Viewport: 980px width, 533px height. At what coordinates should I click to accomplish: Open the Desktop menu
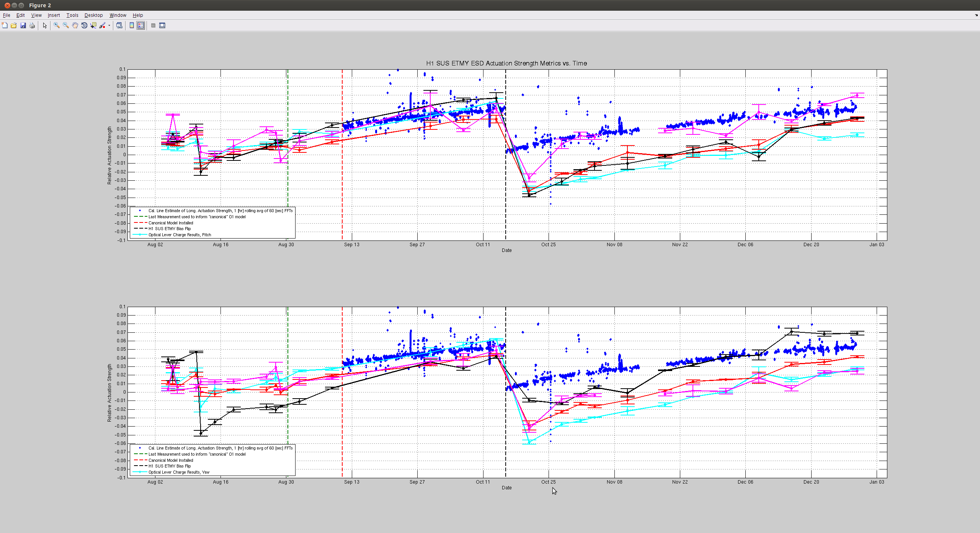(93, 15)
